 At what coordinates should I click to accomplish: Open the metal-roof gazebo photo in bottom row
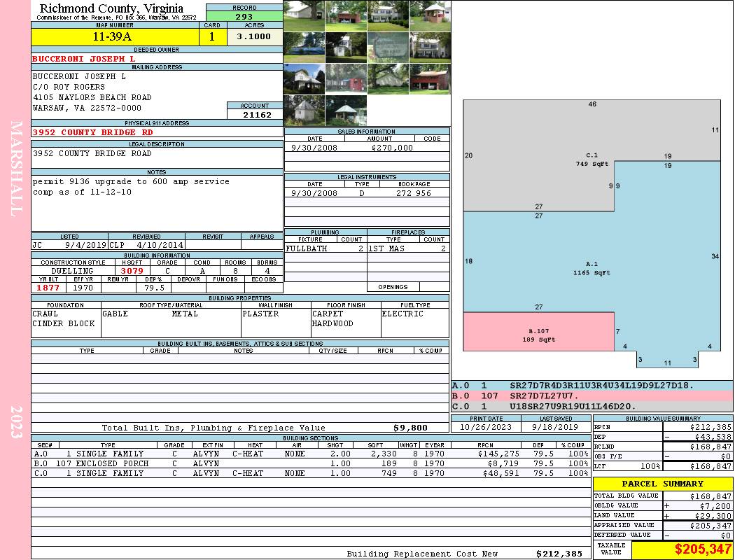pos(346,111)
